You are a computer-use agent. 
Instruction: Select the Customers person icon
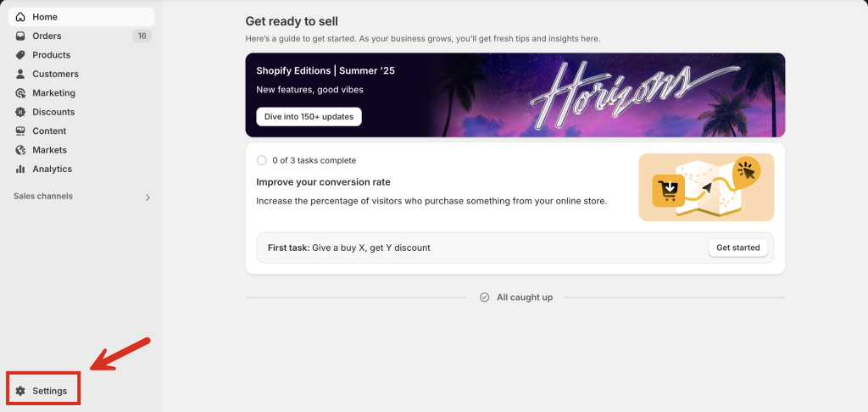point(20,74)
